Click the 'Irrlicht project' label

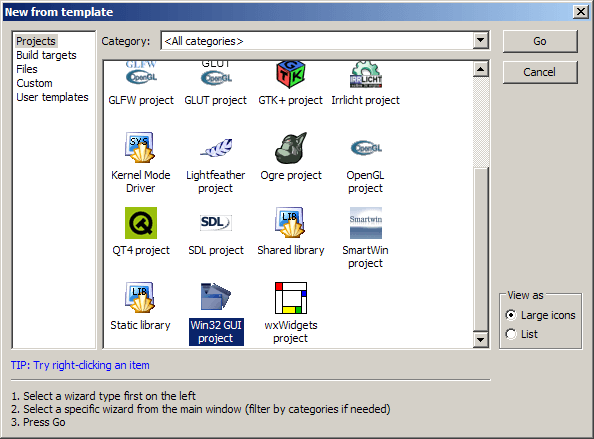click(366, 100)
